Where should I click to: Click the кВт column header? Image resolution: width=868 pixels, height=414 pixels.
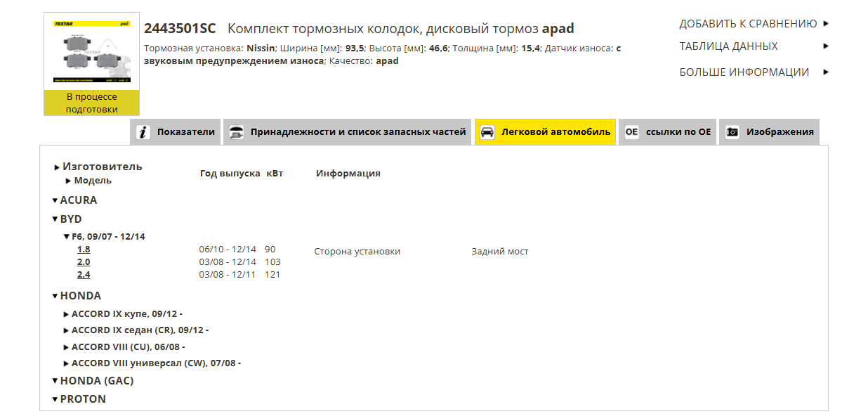point(275,174)
